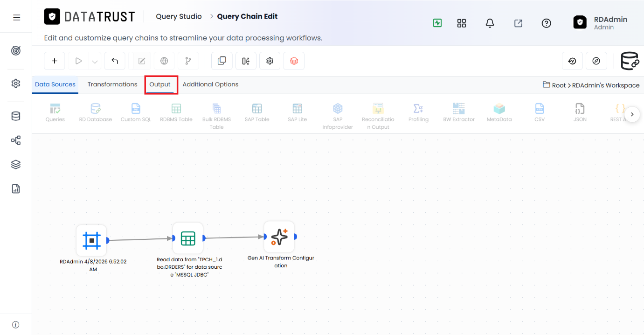Open the hamburger menu in the sidebar
The image size is (644, 335).
point(16,18)
